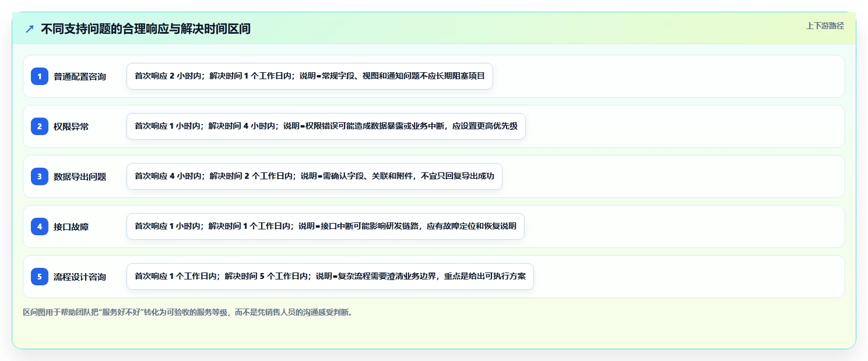This screenshot has height=361, width=868.
Task: Click the title 不同支持问题的合理响应与解决时间区间
Action: tap(146, 29)
